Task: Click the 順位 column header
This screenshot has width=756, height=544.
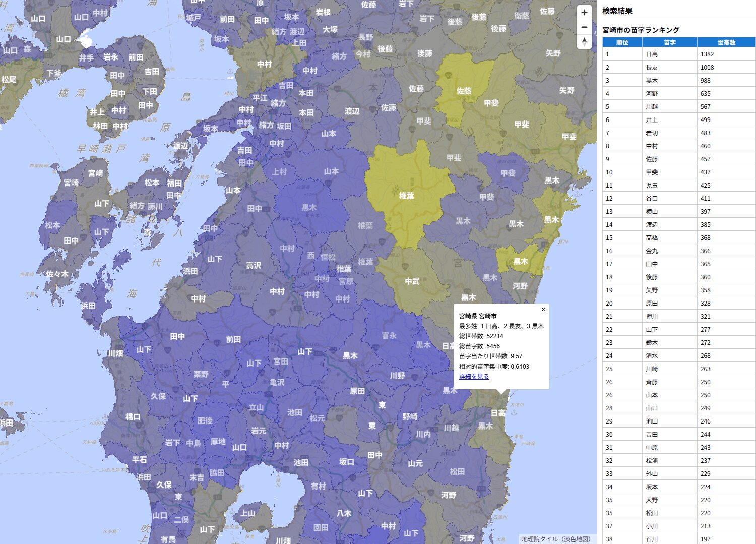Action: pyautogui.click(x=622, y=43)
